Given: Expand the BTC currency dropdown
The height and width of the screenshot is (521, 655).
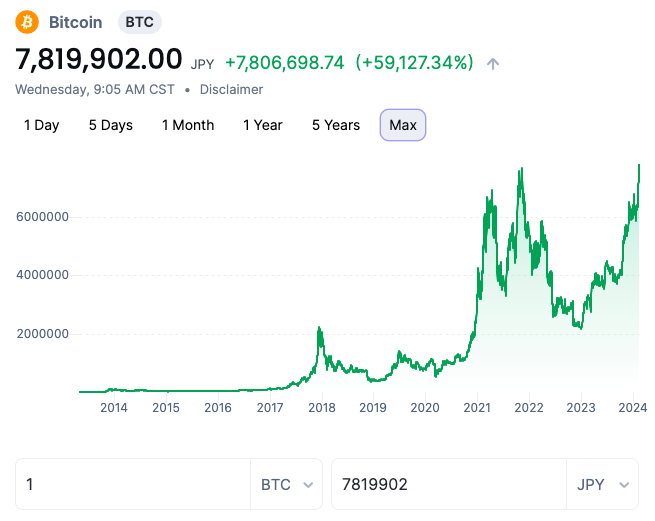Looking at the screenshot, I should click(286, 485).
